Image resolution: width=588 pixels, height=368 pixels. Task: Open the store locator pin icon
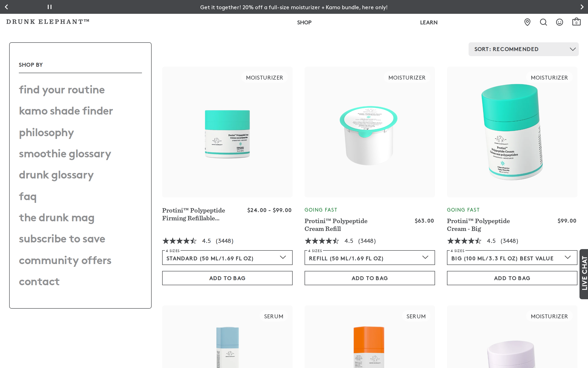point(527,22)
